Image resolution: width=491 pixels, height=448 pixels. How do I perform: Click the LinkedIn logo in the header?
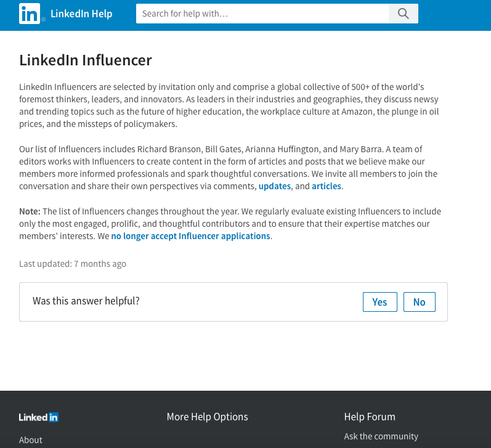[x=30, y=14]
